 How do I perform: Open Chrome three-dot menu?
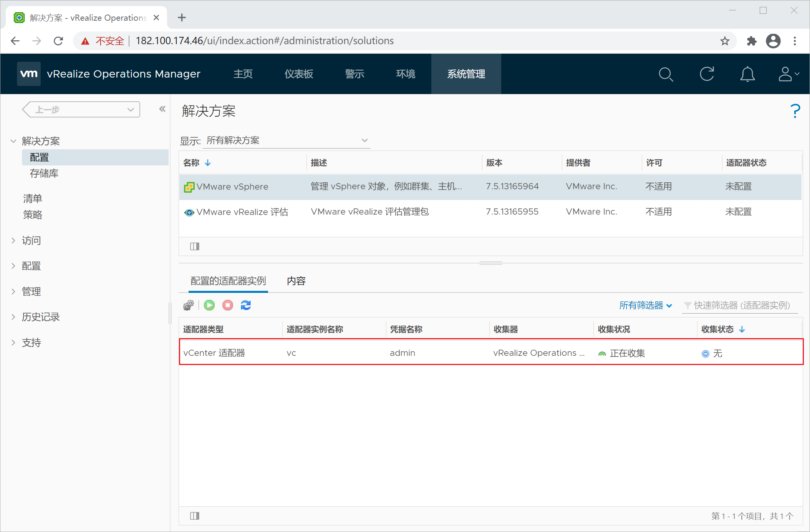tap(795, 41)
